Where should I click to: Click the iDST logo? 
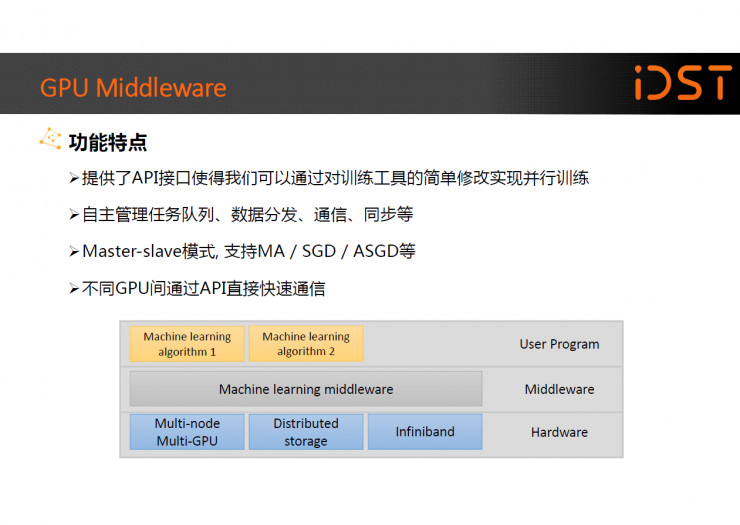tap(683, 83)
